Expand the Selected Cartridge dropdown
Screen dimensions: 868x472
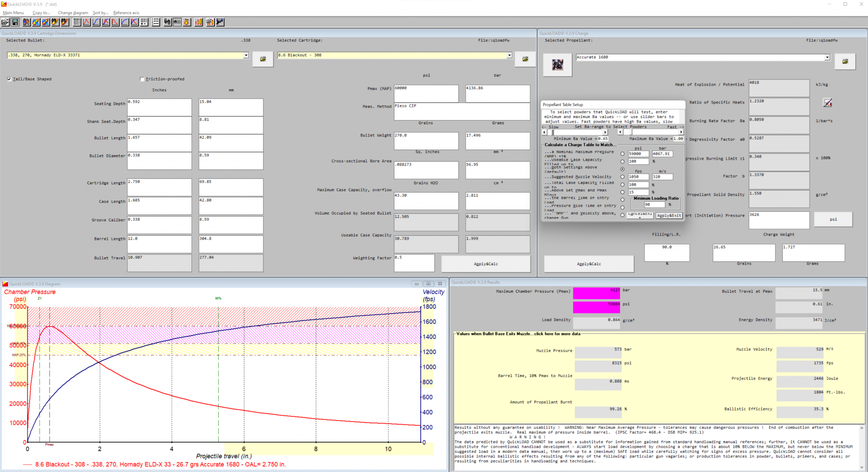tap(509, 56)
